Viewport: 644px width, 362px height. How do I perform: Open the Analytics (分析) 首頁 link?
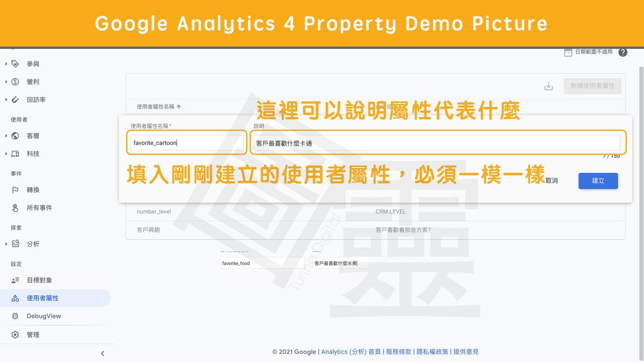(351, 352)
